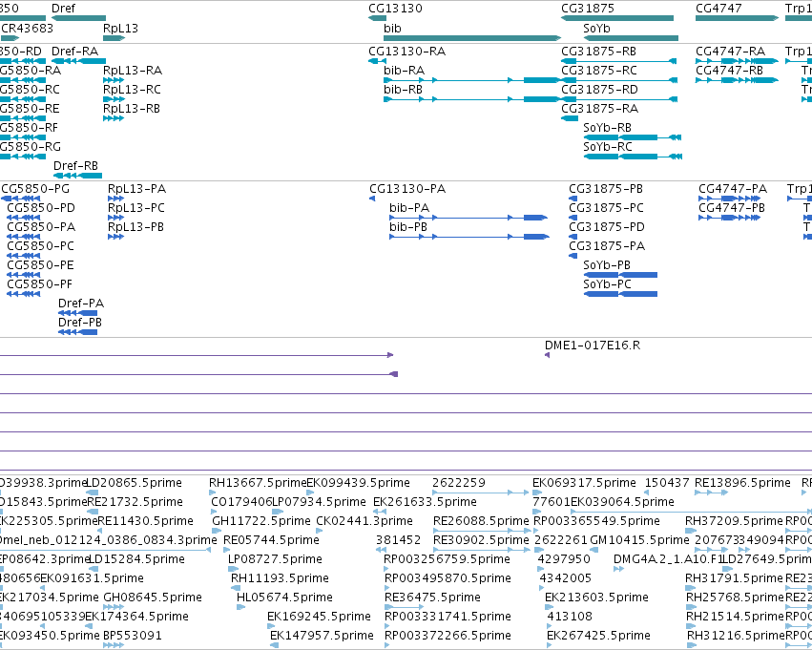The image size is (812, 650).
Task: Click the bib gene bar
Action: pos(471,38)
